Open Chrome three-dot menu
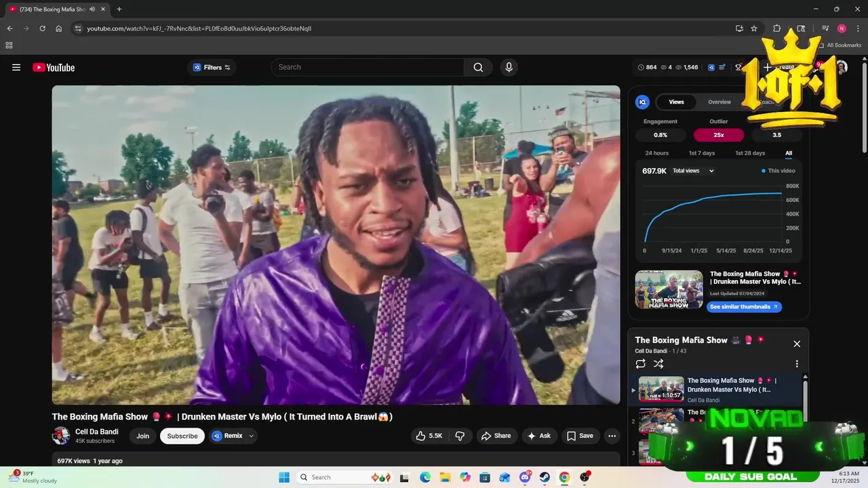 pos(859,28)
